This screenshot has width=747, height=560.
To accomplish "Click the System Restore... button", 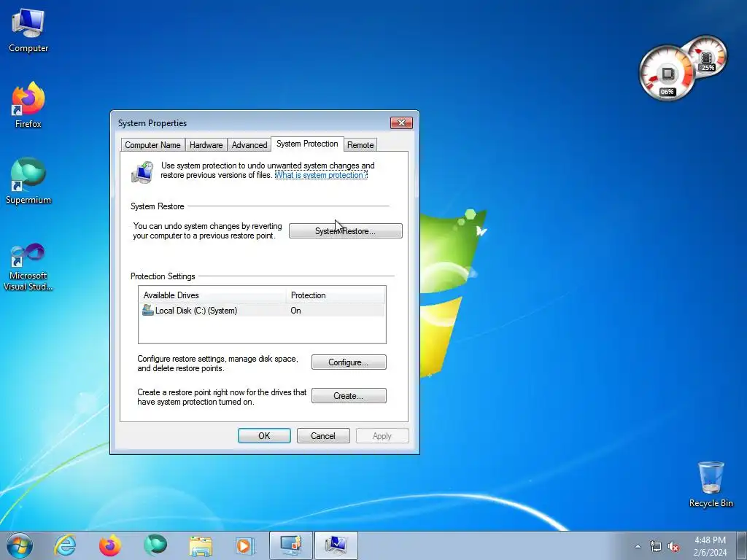I will point(345,231).
